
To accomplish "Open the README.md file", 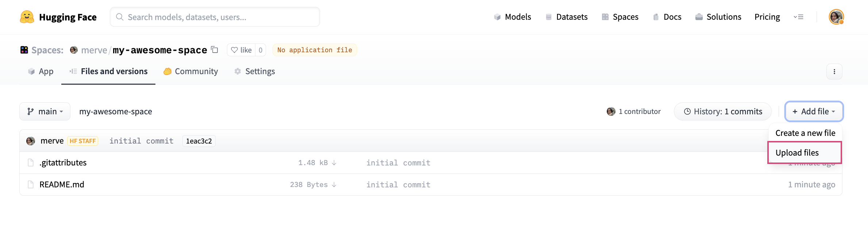I will coord(62,185).
